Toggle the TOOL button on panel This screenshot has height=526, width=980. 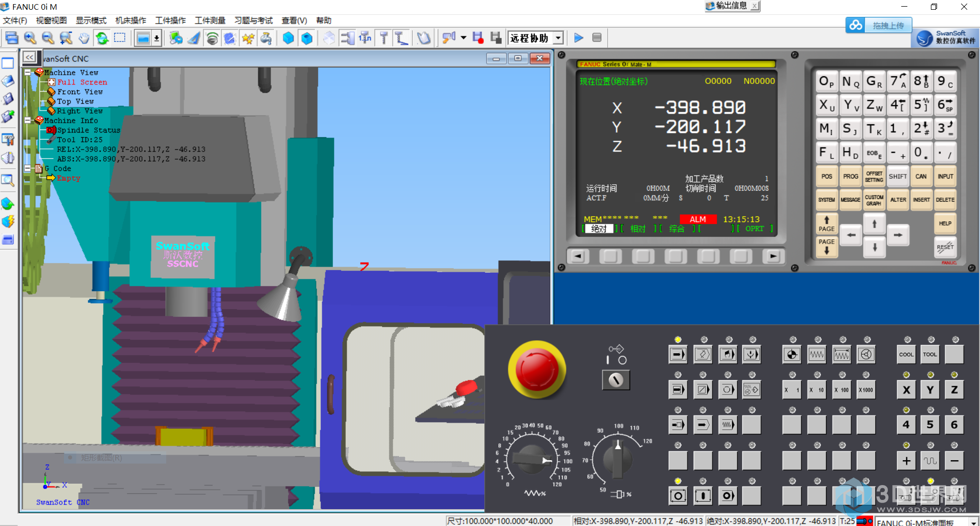[930, 354]
